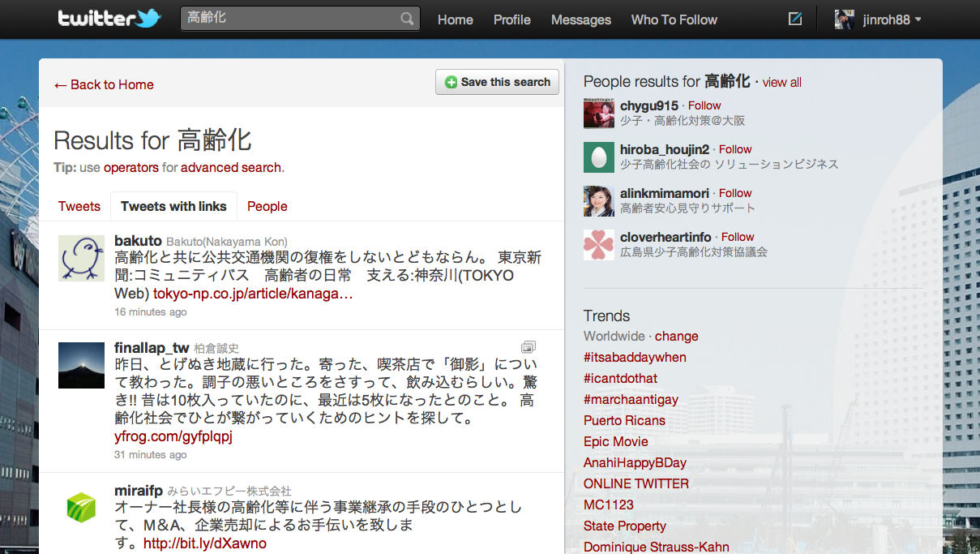
Task: Click cloverheartinfo's clover avatar
Action: tap(599, 245)
